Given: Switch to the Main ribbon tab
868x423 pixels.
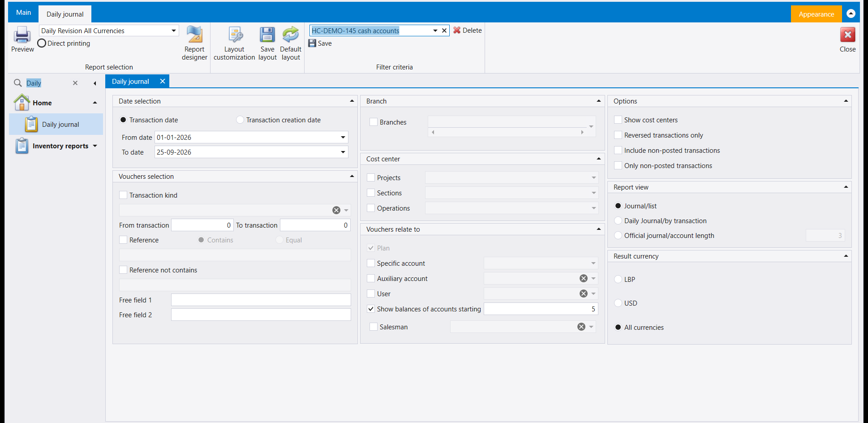Looking at the screenshot, I should [23, 13].
